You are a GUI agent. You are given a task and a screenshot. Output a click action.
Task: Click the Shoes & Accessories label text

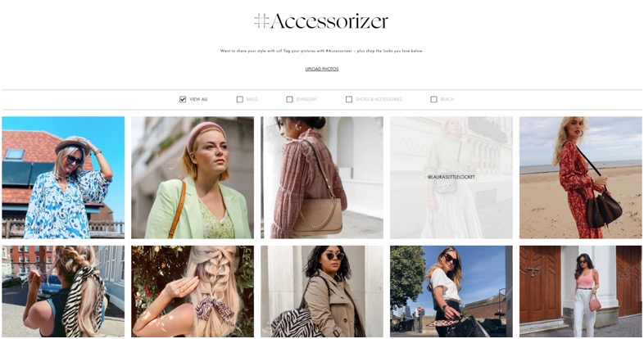click(379, 99)
